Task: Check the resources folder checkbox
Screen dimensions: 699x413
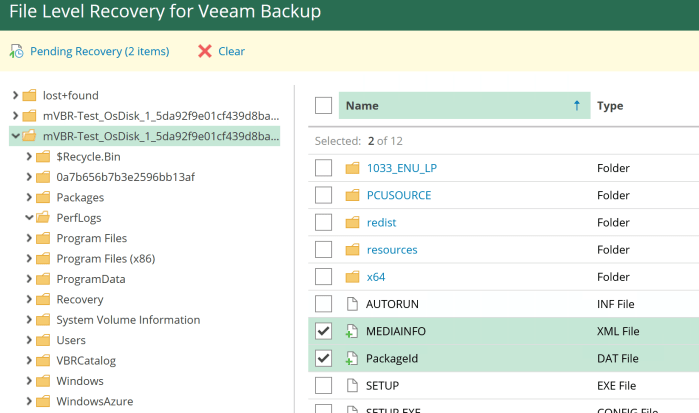Action: pyautogui.click(x=323, y=250)
